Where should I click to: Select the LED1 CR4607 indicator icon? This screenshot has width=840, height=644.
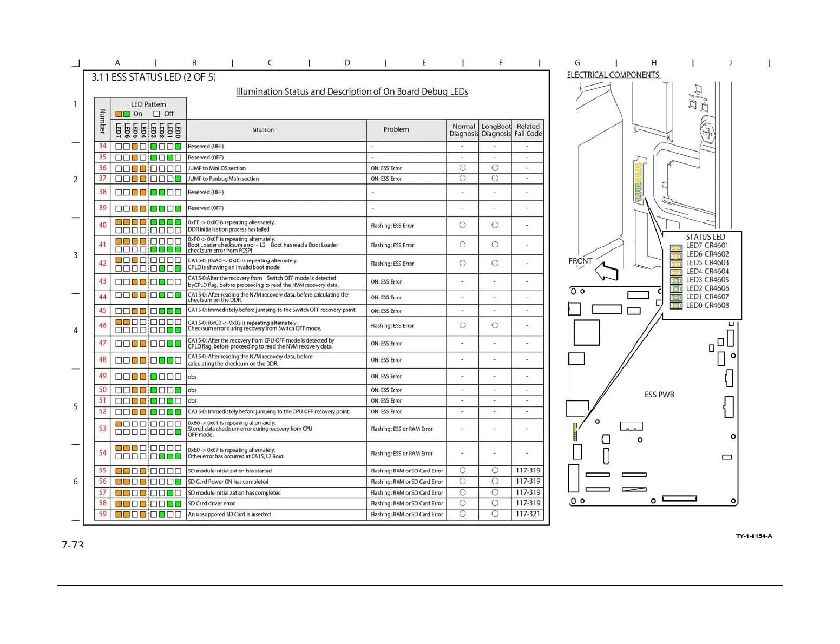click(675, 297)
